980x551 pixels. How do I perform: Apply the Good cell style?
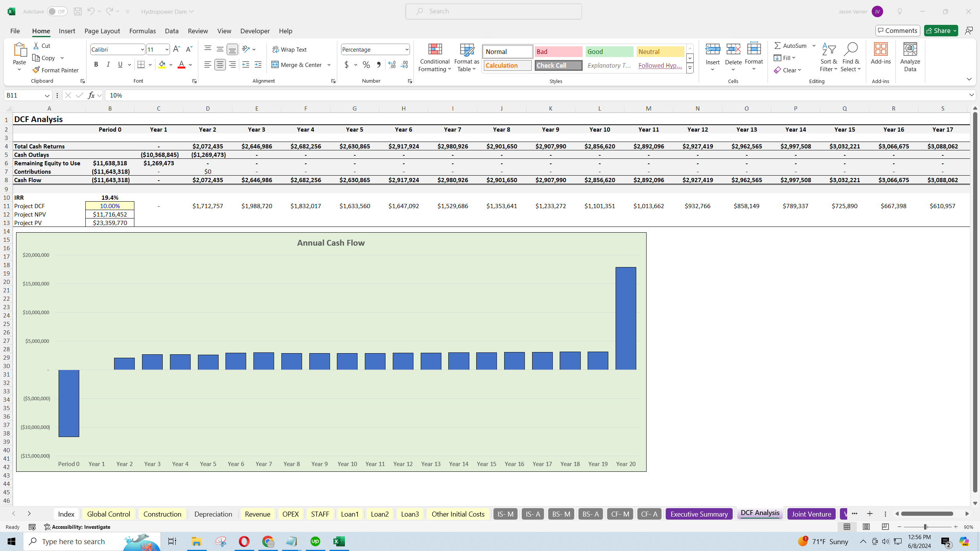[609, 52]
